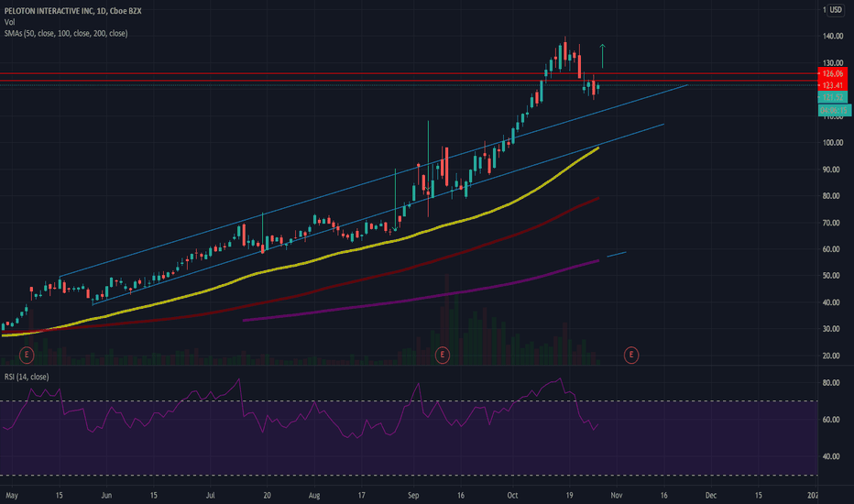Click the Dec date label

tap(711, 495)
